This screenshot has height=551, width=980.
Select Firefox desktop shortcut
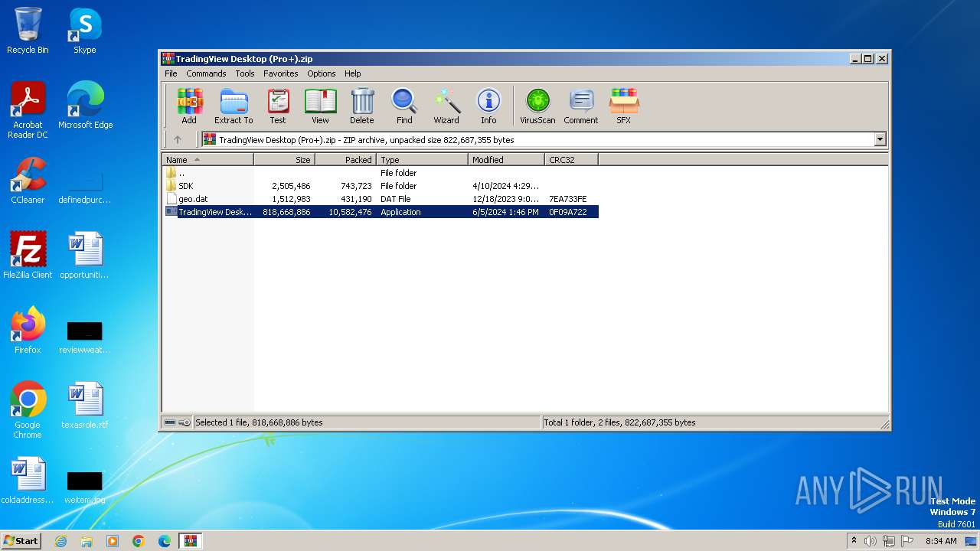[28, 331]
